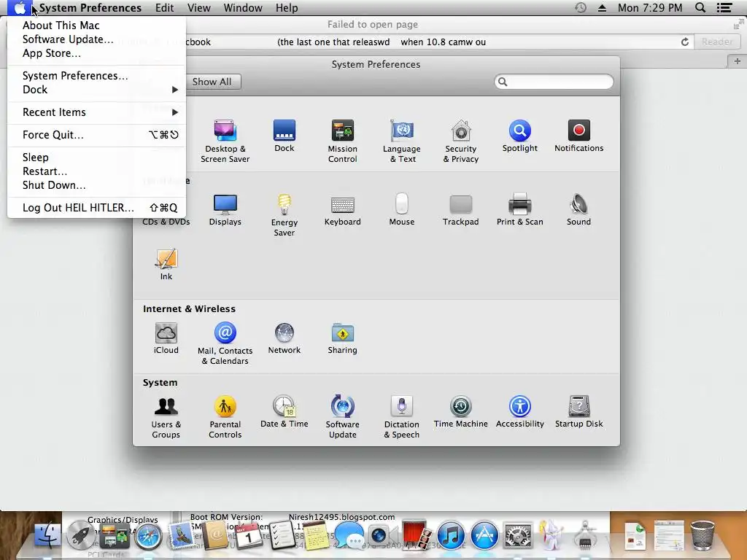Launch Safari from the Dock
747x560 pixels.
point(148,537)
